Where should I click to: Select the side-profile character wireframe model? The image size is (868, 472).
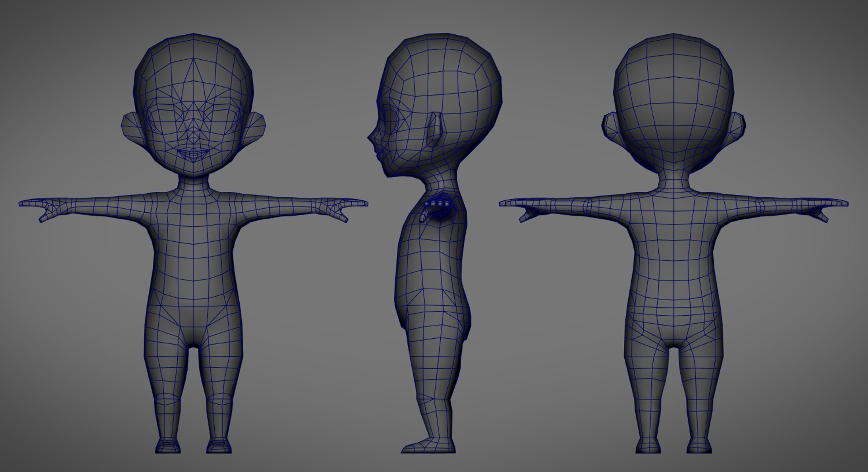pyautogui.click(x=434, y=244)
